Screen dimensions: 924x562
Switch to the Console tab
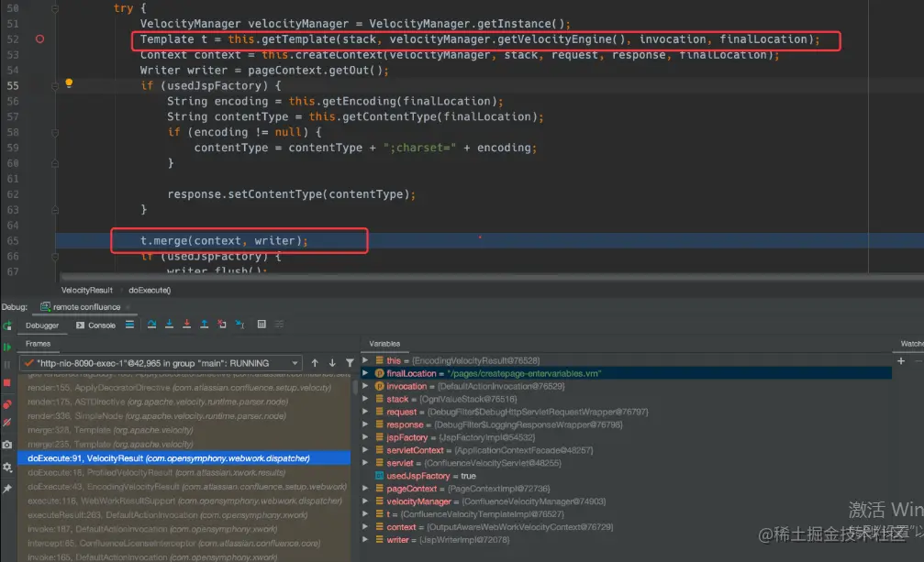tap(95, 325)
